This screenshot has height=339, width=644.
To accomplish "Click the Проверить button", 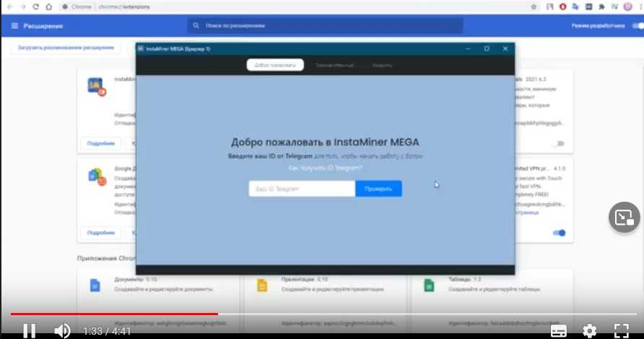I will [x=378, y=189].
